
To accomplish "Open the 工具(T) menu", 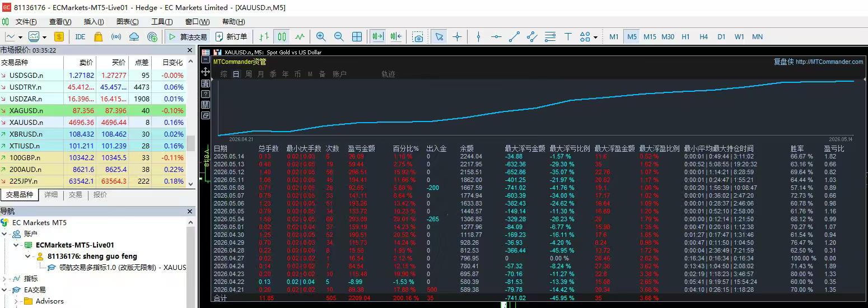I will tap(162, 22).
